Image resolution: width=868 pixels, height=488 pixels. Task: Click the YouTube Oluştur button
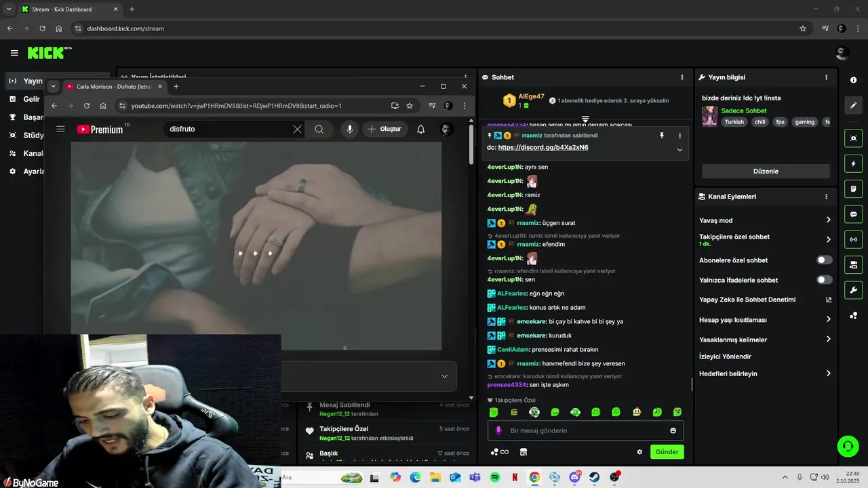384,129
